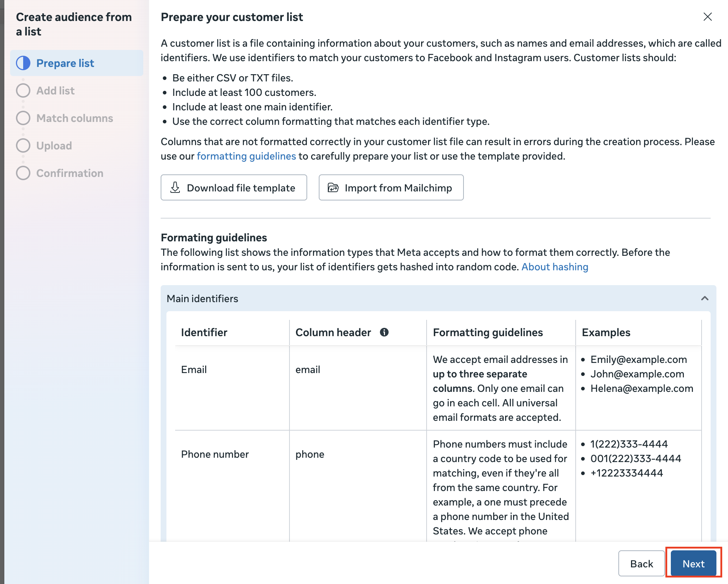The width and height of the screenshot is (728, 584).
Task: Click the half-filled Prepare list step icon
Action: click(23, 63)
